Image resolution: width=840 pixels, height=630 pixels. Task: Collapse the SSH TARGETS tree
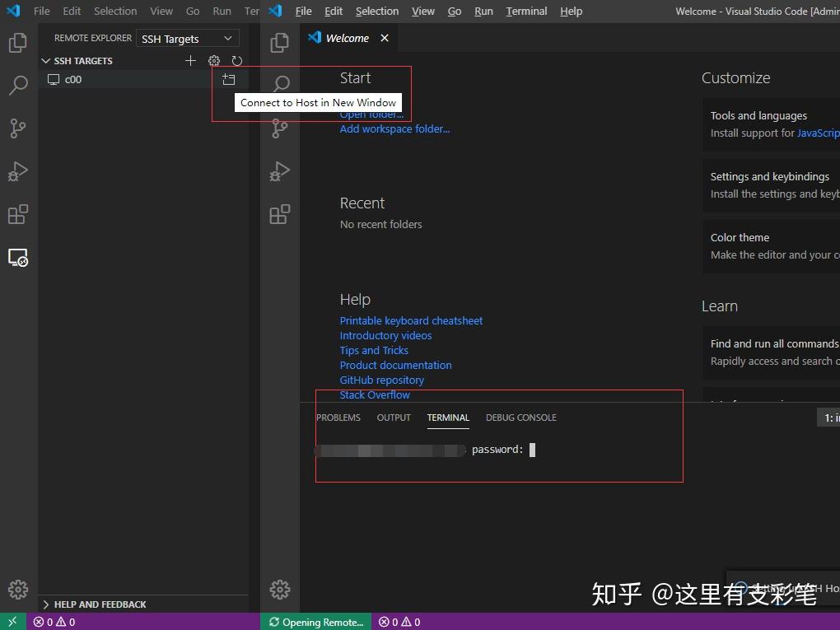click(x=47, y=60)
